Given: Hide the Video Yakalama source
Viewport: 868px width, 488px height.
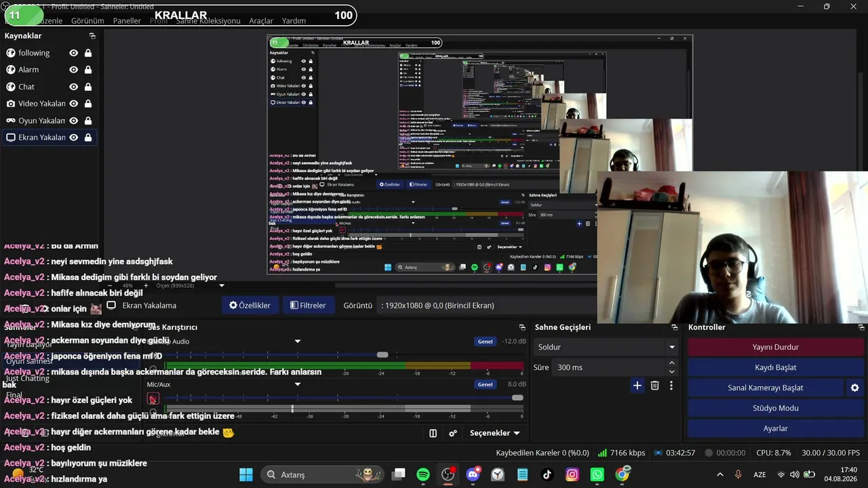Looking at the screenshot, I should point(74,104).
